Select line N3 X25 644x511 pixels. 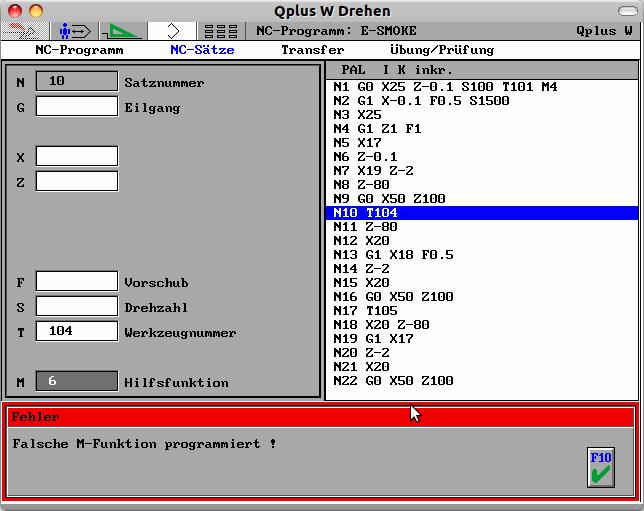pos(482,115)
